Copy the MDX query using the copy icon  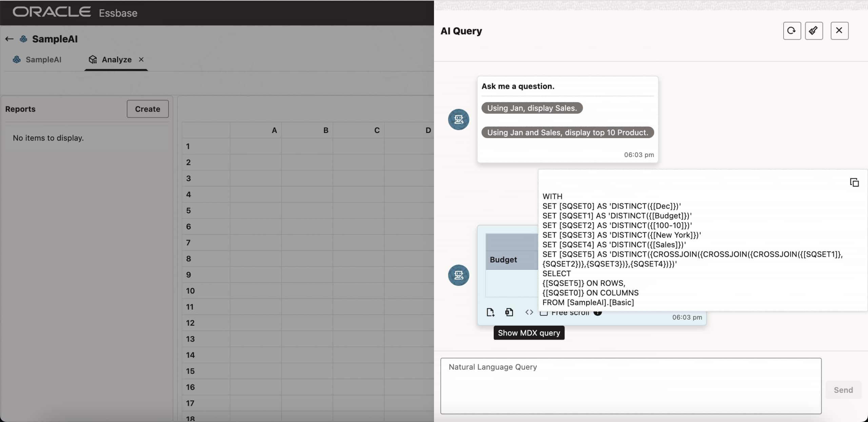[x=854, y=182]
